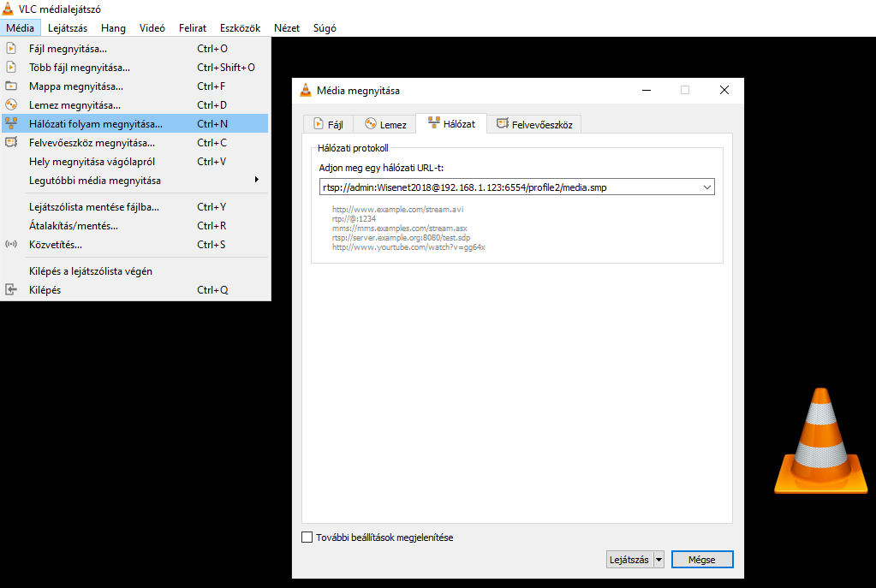Viewport: 876px width, 588px height.
Task: Choose Fájl megnyitása... from the menu
Action: tap(135, 49)
